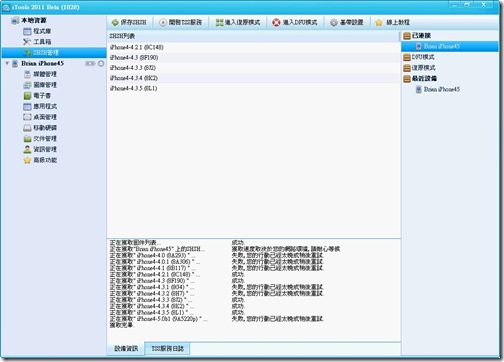Image resolution: width=504 pixels, height=362 pixels.
Task: Select SHSH entry iPhone4-4.3 (8F190)
Action: click(x=254, y=58)
